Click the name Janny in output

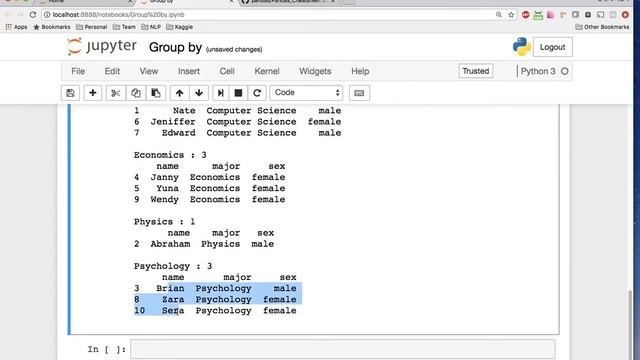[164, 178]
